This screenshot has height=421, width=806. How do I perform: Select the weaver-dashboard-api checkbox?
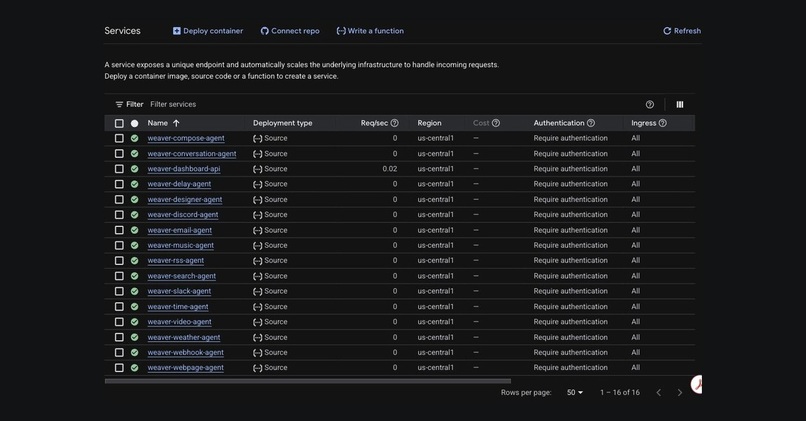click(x=119, y=169)
